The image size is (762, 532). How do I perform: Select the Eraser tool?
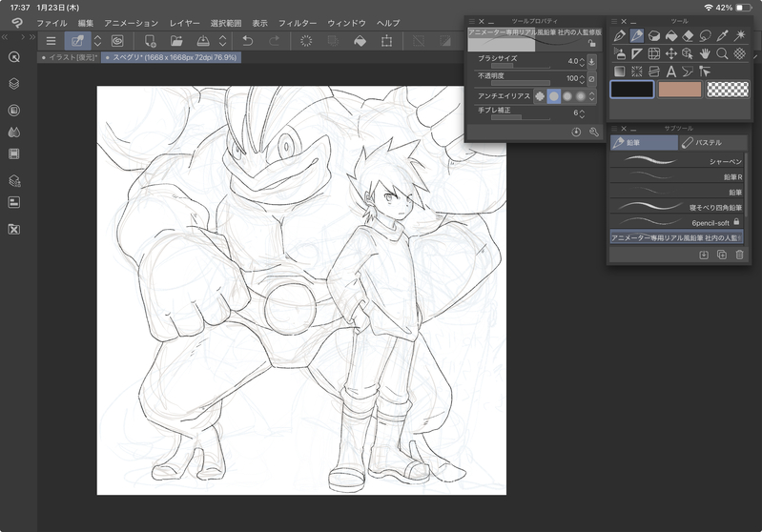click(x=688, y=36)
